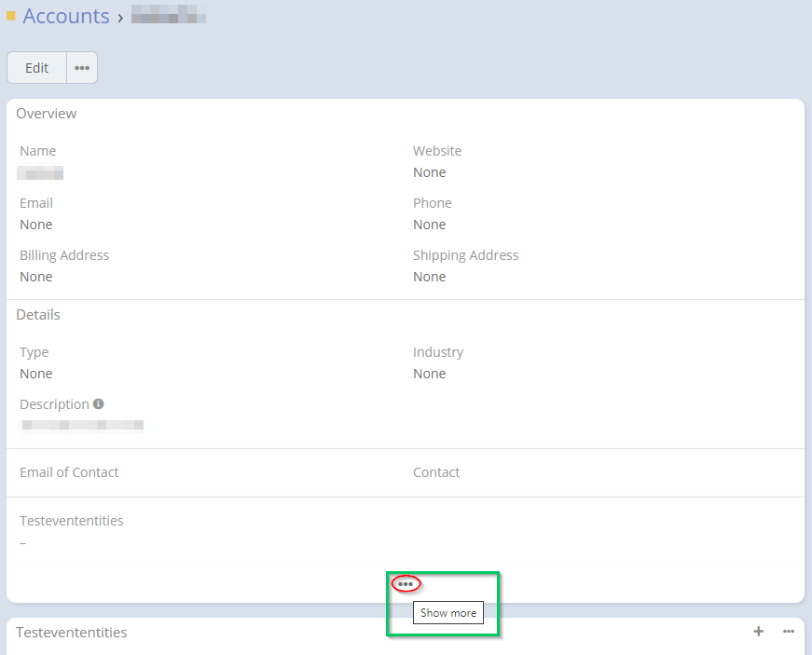The width and height of the screenshot is (812, 655).
Task: Click the Email field value None
Action: [x=36, y=225]
